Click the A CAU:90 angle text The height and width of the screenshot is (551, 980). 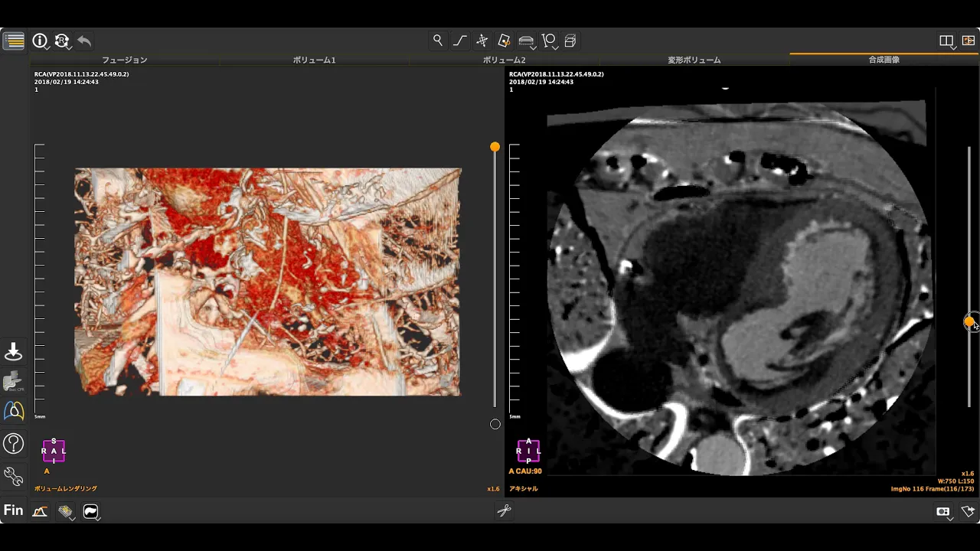(525, 471)
